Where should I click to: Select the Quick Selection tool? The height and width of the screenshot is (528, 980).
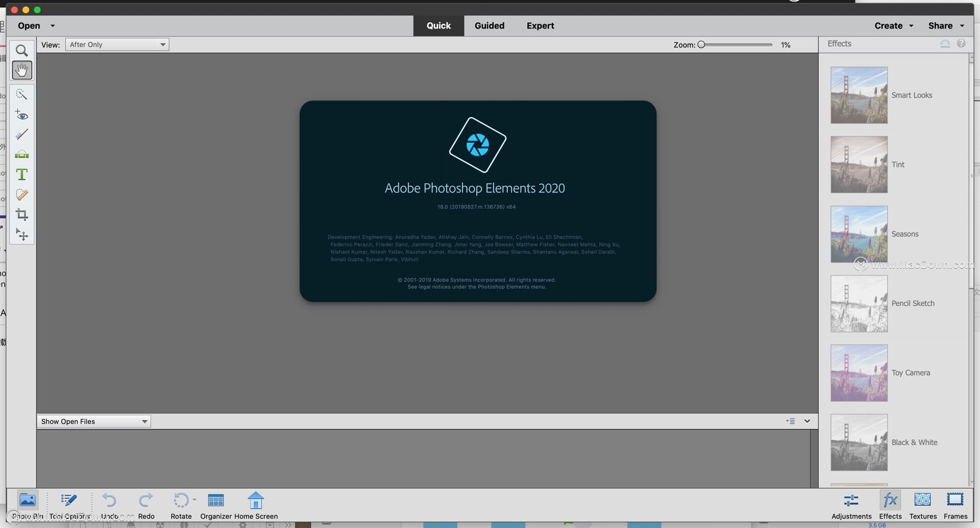22,94
